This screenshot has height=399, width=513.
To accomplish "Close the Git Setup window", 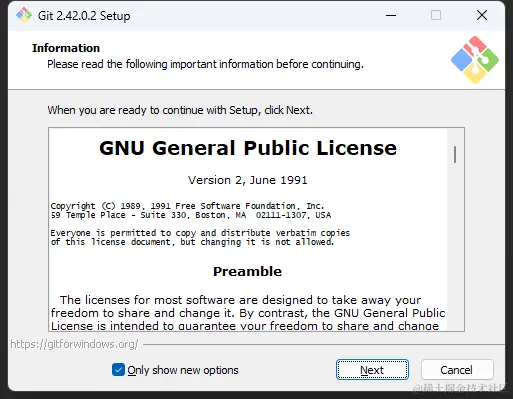I will (482, 15).
